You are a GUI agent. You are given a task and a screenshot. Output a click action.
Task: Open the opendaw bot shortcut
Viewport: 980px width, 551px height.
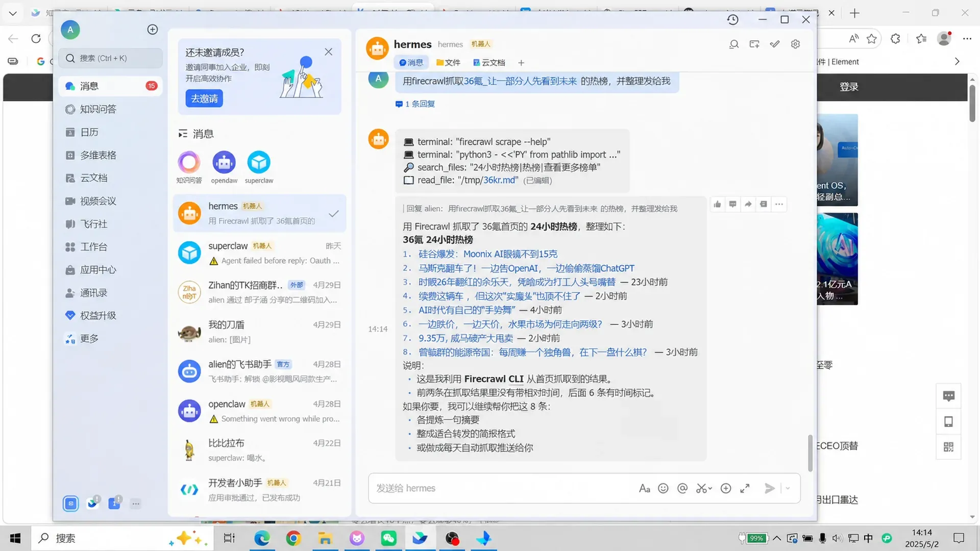tap(224, 163)
